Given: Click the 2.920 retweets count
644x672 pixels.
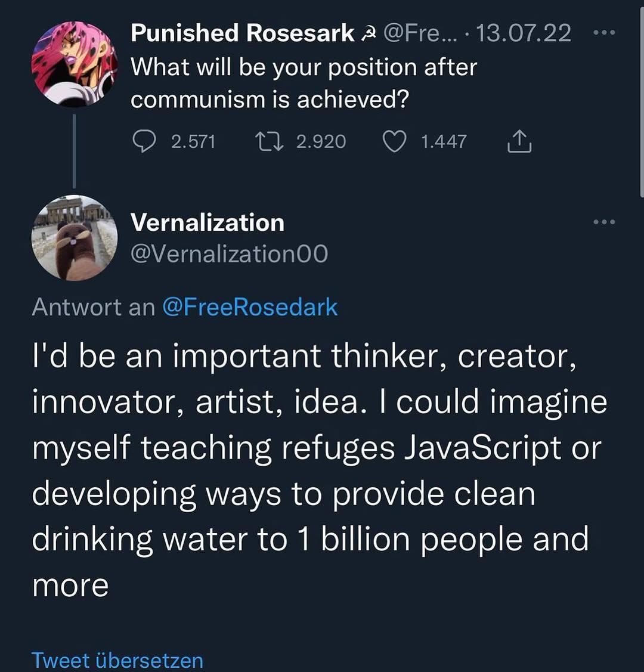Looking at the screenshot, I should click(321, 142).
